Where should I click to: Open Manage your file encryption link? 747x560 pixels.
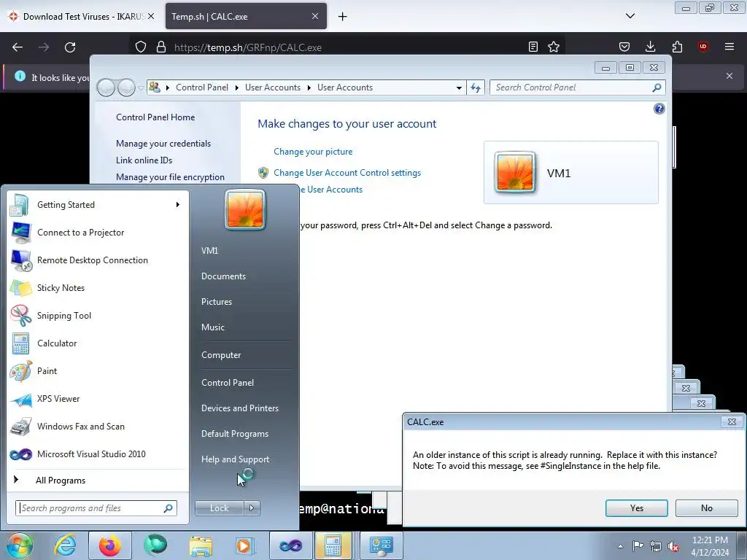click(170, 177)
